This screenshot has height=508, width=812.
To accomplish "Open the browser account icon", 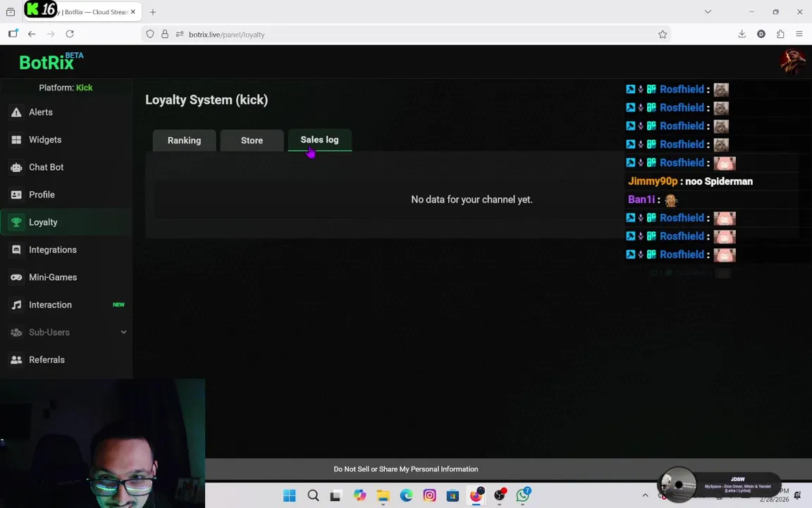I will [x=761, y=34].
